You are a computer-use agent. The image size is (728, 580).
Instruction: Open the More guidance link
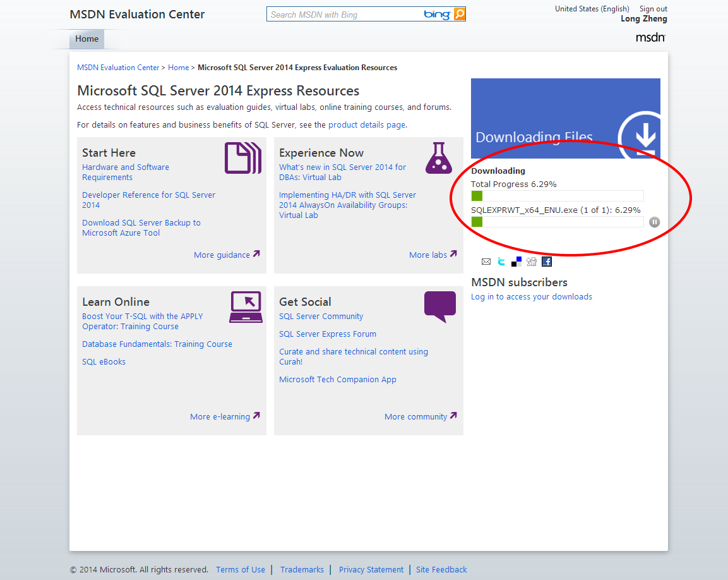coord(222,255)
